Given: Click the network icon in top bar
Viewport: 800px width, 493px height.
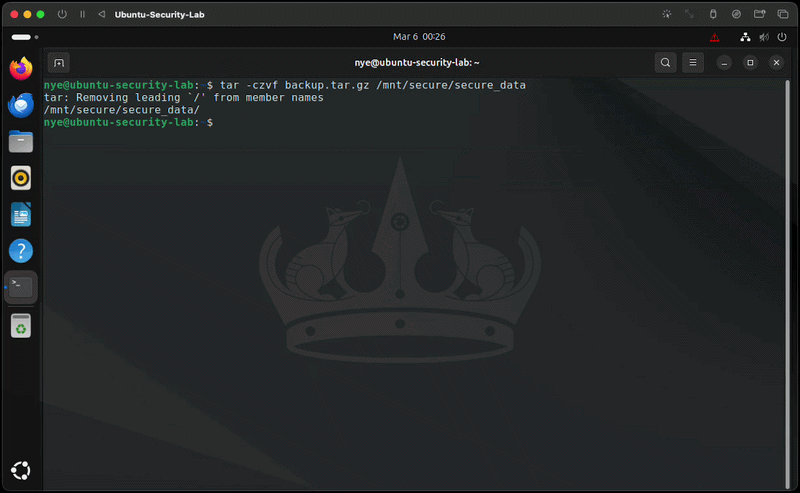Looking at the screenshot, I should click(x=745, y=37).
